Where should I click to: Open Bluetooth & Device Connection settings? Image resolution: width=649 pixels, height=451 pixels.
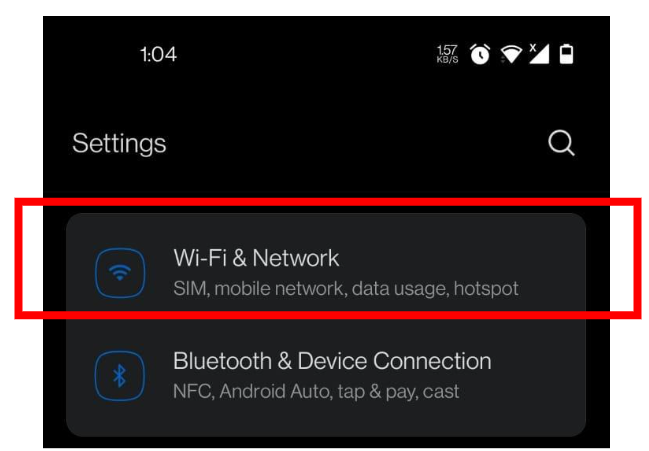[x=326, y=376]
